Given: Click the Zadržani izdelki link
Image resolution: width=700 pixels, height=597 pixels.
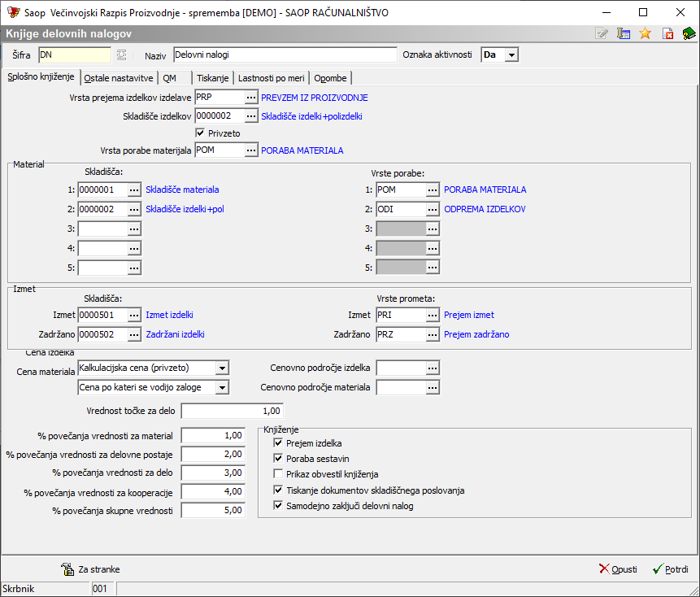Looking at the screenshot, I should [x=176, y=334].
